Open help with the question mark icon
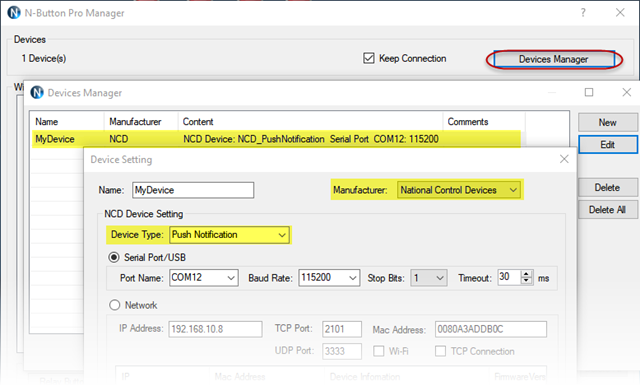640x386 pixels. (583, 13)
